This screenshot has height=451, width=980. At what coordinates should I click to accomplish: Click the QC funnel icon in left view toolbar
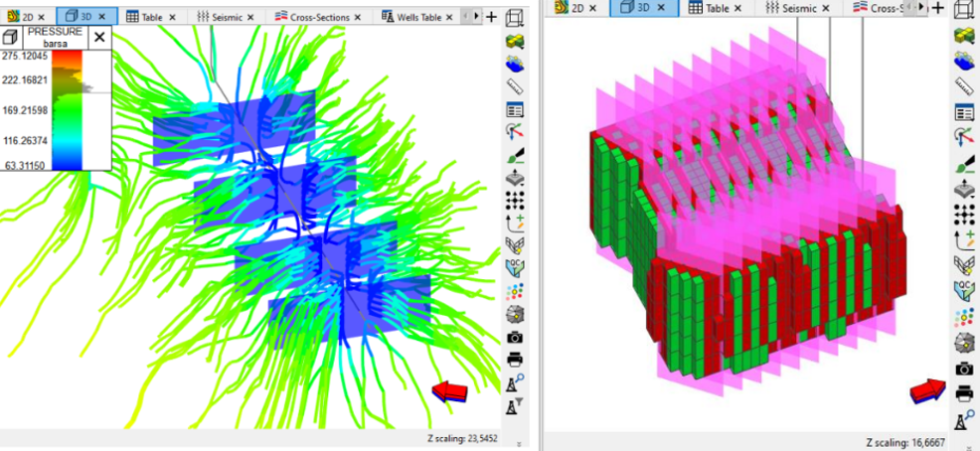coord(515,268)
